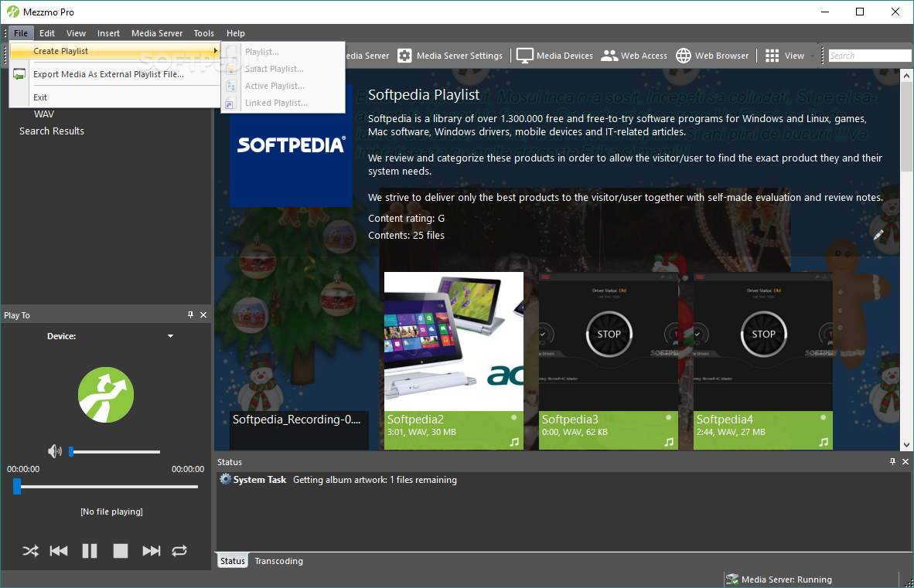Open the Media Server menu
The image size is (914, 588).
click(157, 33)
